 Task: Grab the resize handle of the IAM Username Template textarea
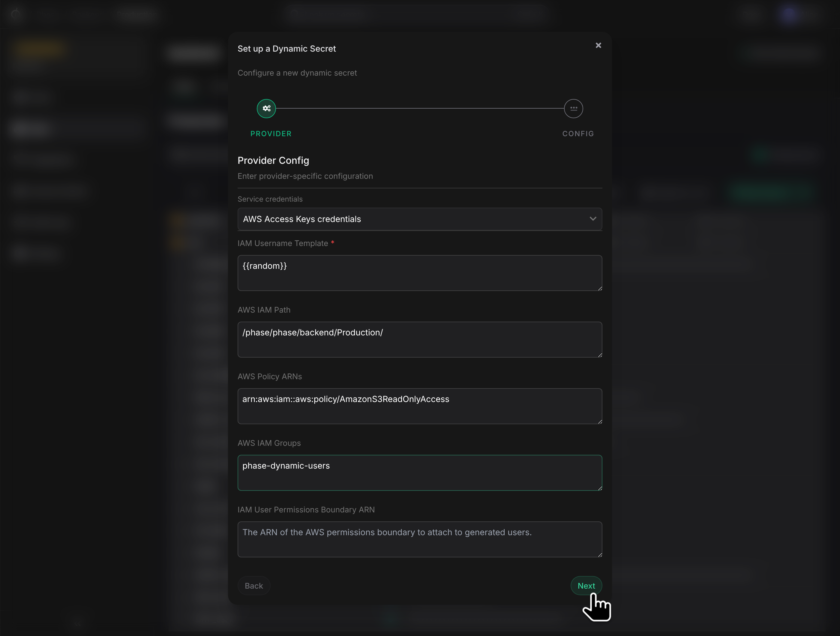click(600, 288)
